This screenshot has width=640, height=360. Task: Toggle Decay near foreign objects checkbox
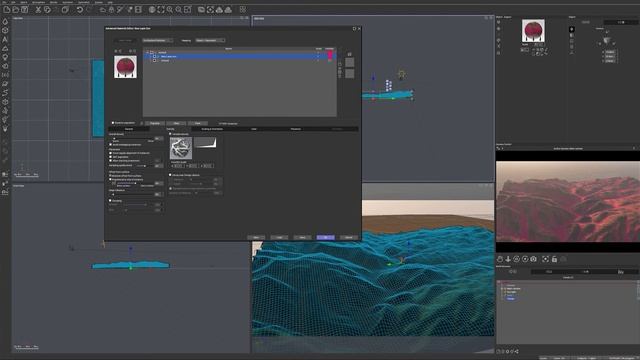click(x=171, y=175)
